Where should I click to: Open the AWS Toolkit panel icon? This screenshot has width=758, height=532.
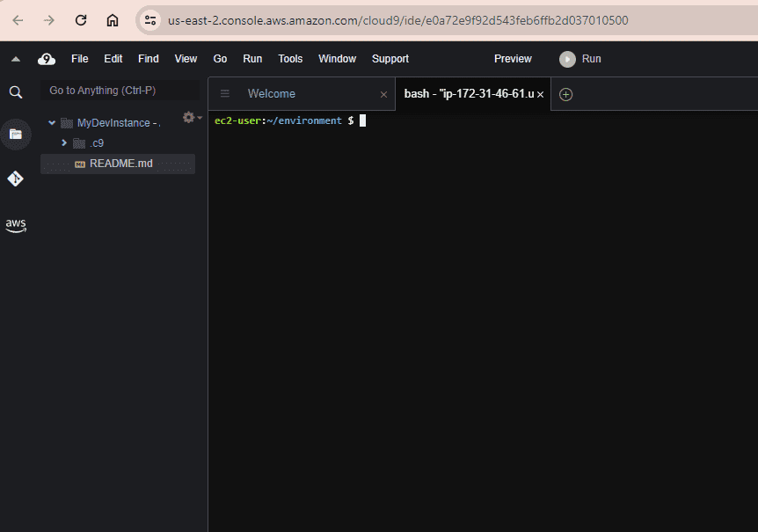tap(16, 225)
